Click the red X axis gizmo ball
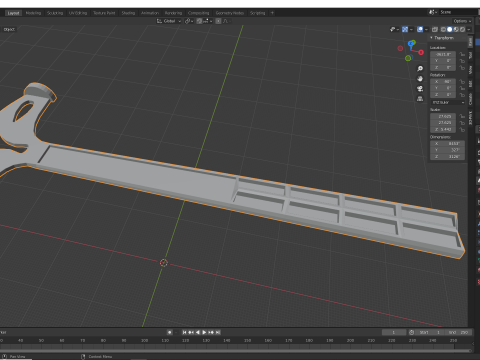Image resolution: width=480 pixels, height=360 pixels. tap(421, 52)
